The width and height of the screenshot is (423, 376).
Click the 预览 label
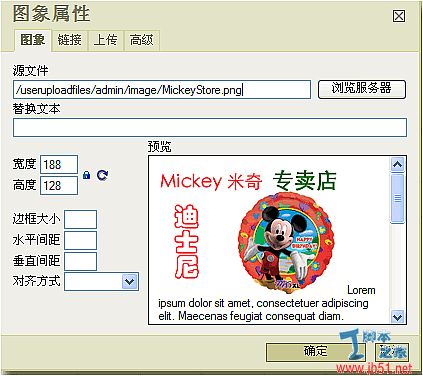coord(160,147)
